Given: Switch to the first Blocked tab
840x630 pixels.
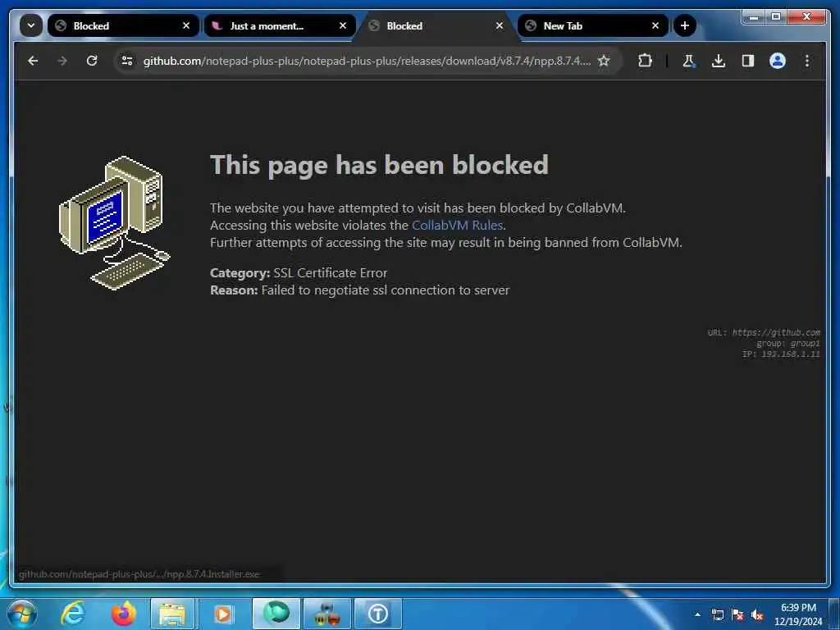Looking at the screenshot, I should (123, 25).
